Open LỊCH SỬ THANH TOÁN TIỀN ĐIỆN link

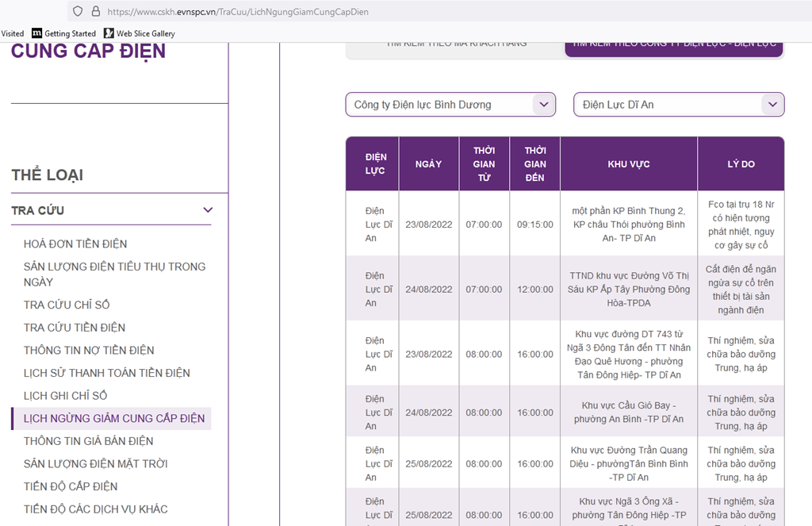pos(107,373)
